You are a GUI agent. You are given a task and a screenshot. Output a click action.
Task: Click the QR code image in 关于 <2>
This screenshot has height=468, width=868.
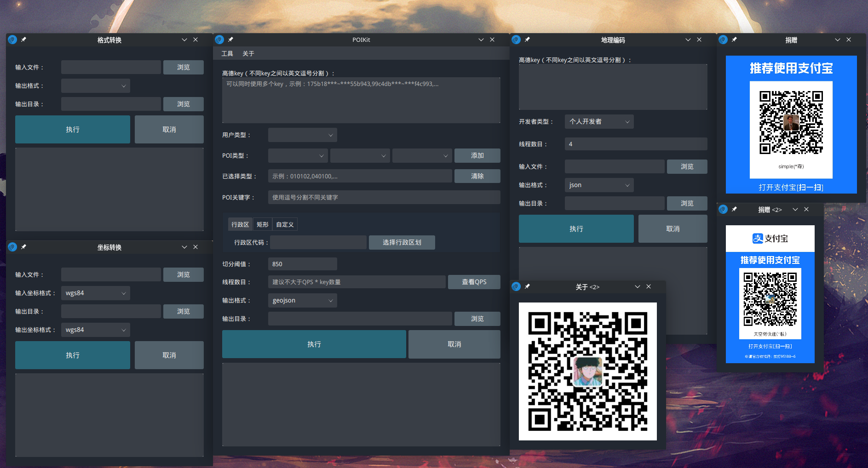[588, 371]
